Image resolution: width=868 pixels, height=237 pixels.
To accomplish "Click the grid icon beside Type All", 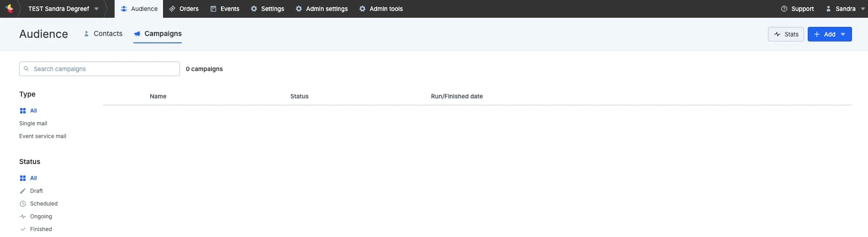I will [23, 111].
